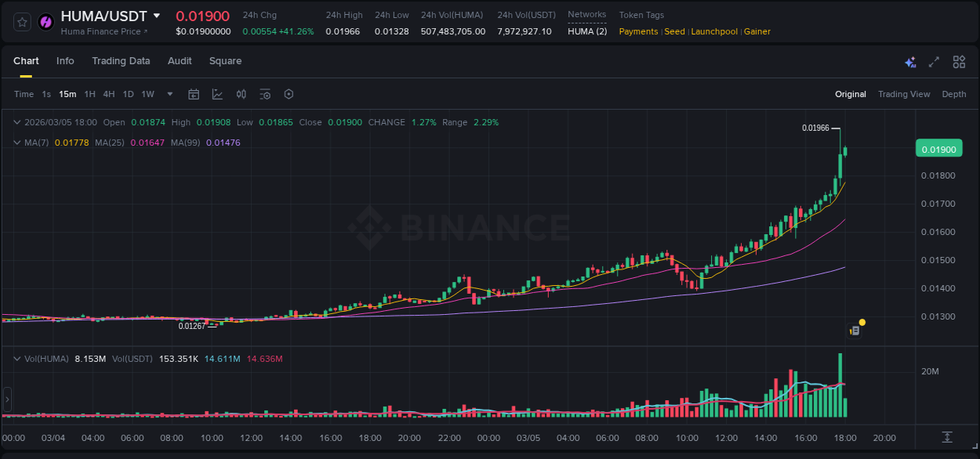Image resolution: width=980 pixels, height=459 pixels.
Task: Expand the chart to fullscreen
Action: [x=933, y=62]
